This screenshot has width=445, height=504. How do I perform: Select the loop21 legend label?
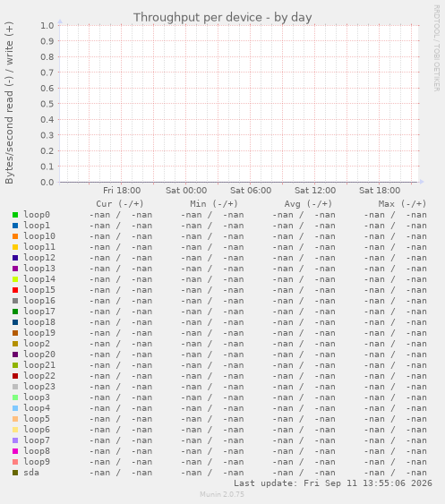(x=39, y=365)
